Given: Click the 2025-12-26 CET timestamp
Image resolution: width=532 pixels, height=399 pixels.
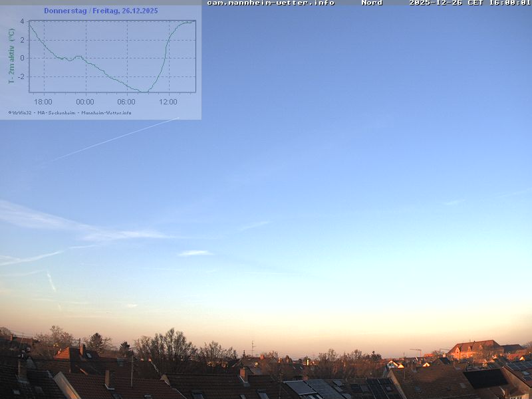Looking at the screenshot, I should pyautogui.click(x=469, y=3).
